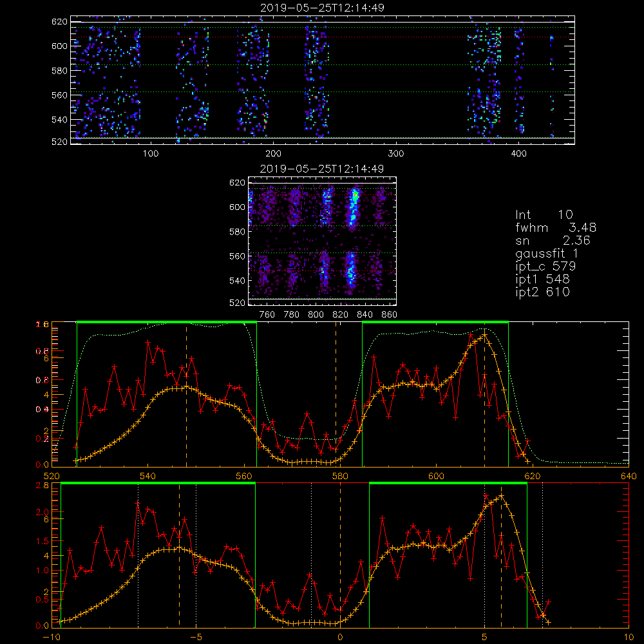Select the 'Int 10' parameter line
Viewport: 644px width, 644px height.
[x=544, y=214]
